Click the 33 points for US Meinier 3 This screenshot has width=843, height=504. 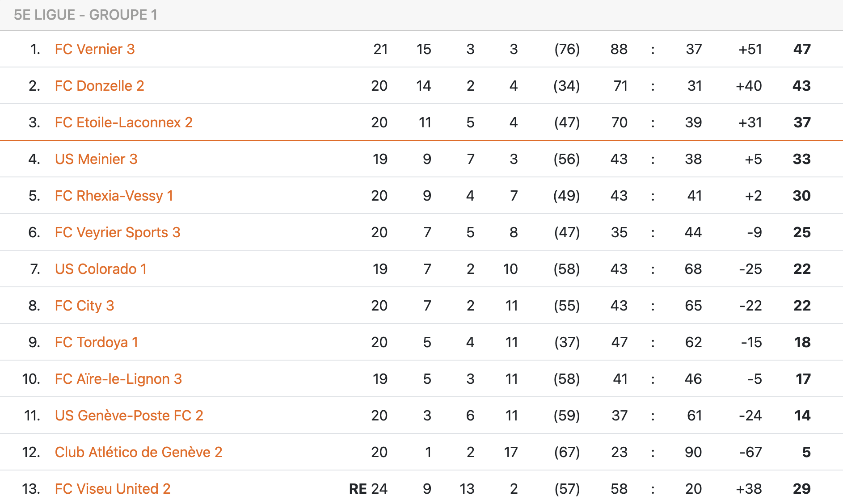[x=801, y=159]
